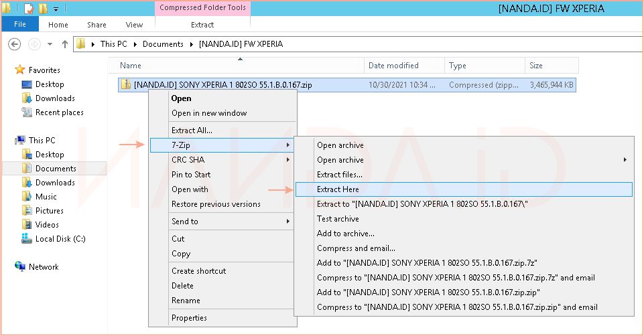The height and width of the screenshot is (336, 644).
Task: Click the Favorites star icon
Action: pos(20,70)
